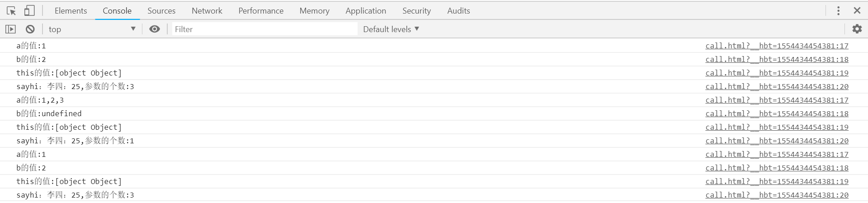Open source link for b的值:undefined log
Image resolution: width=868 pixels, height=203 pixels.
point(777,113)
